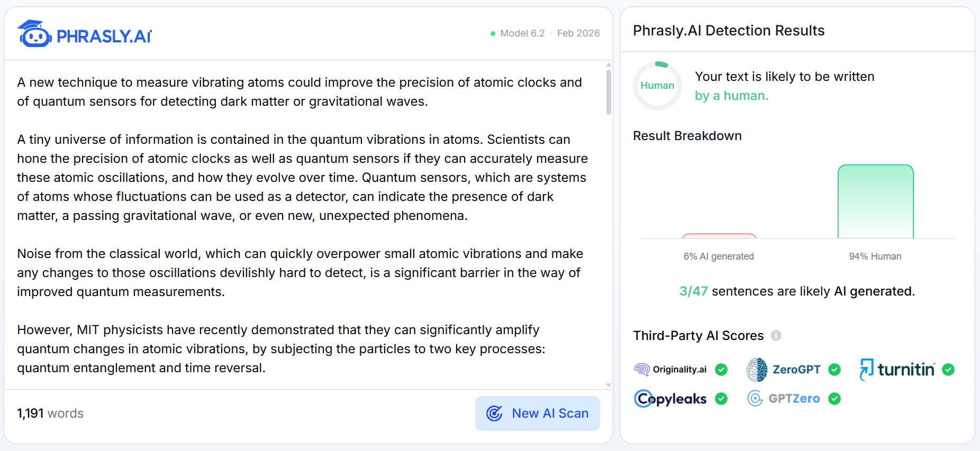
Task: Click the Turnitin logo
Action: (x=897, y=369)
